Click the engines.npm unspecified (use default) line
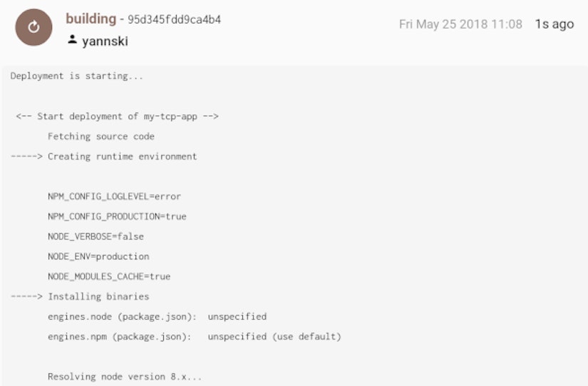 [x=195, y=337]
